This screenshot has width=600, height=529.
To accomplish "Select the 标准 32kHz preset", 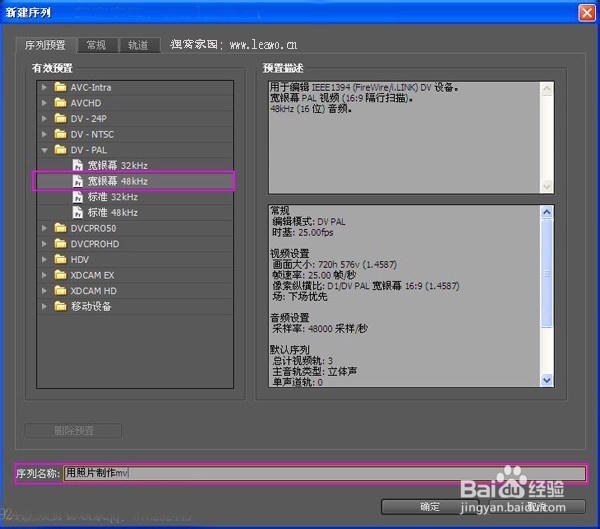I will point(112,197).
